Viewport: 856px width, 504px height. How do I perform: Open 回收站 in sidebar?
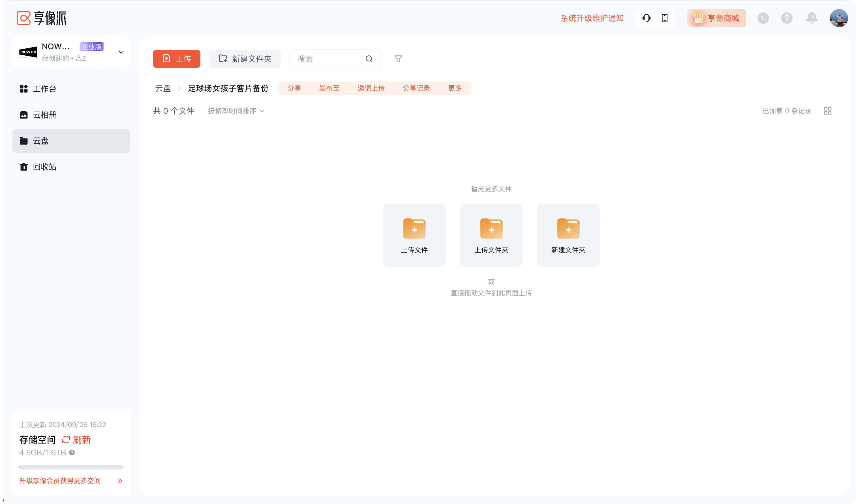tap(71, 167)
